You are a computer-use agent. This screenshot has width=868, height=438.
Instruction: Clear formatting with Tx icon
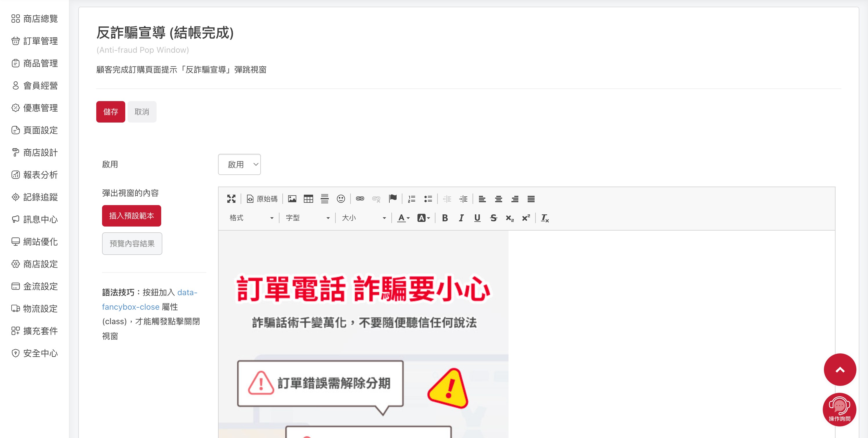(x=545, y=218)
